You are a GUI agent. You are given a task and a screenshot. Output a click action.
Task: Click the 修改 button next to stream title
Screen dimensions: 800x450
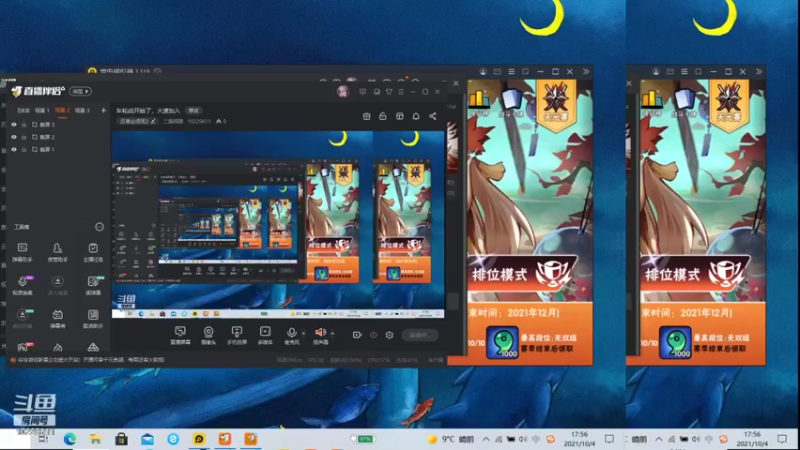194,110
